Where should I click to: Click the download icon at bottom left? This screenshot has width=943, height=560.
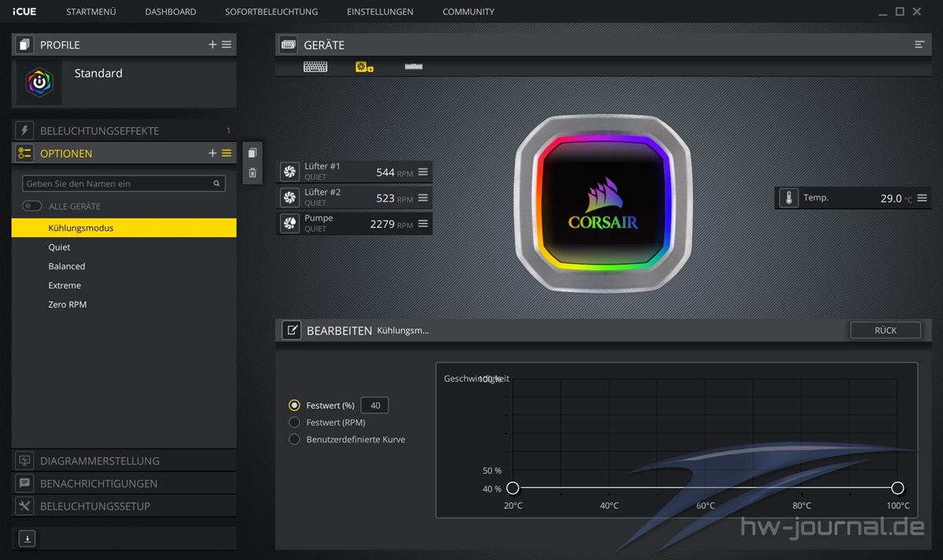click(28, 539)
